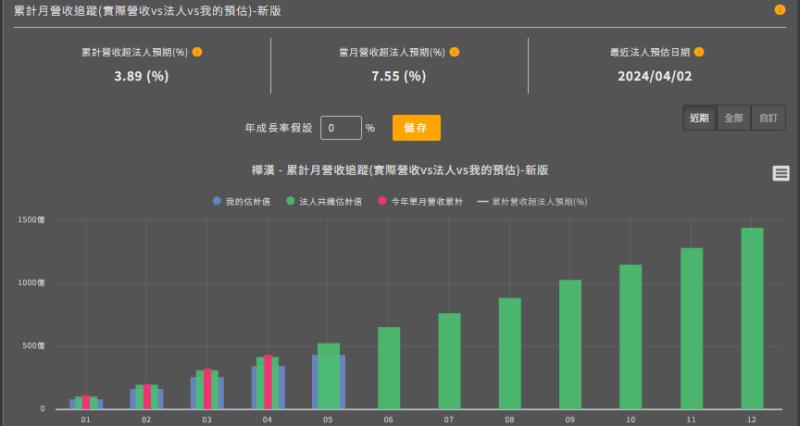Click the green bar for month 08
Screen dimensions: 800x426
coord(510,353)
